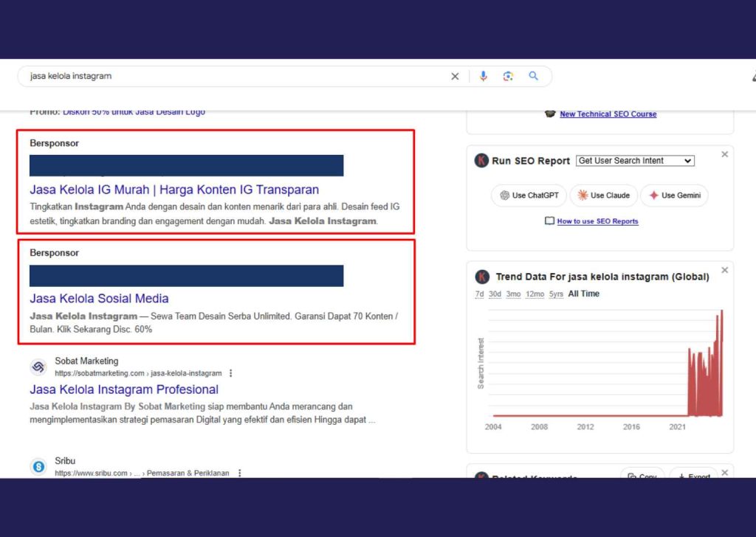Click the Copy button on Related Keywords
756x537 pixels.
click(x=642, y=476)
